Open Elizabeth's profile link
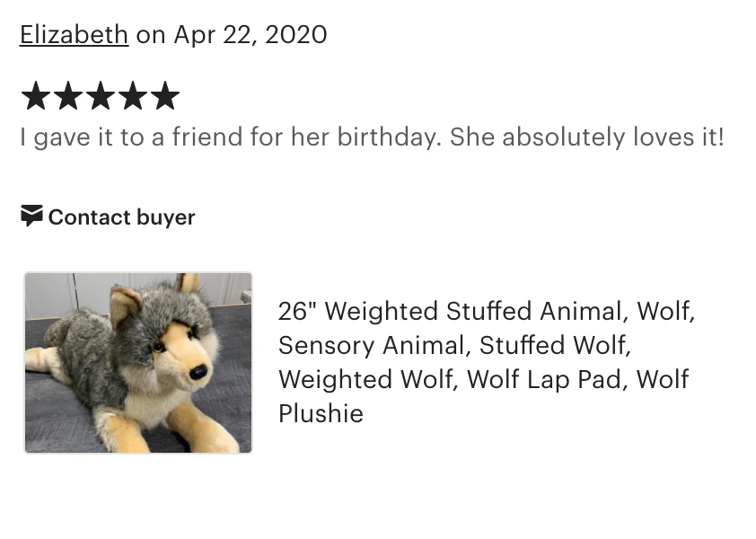The image size is (756, 539). pos(74,34)
